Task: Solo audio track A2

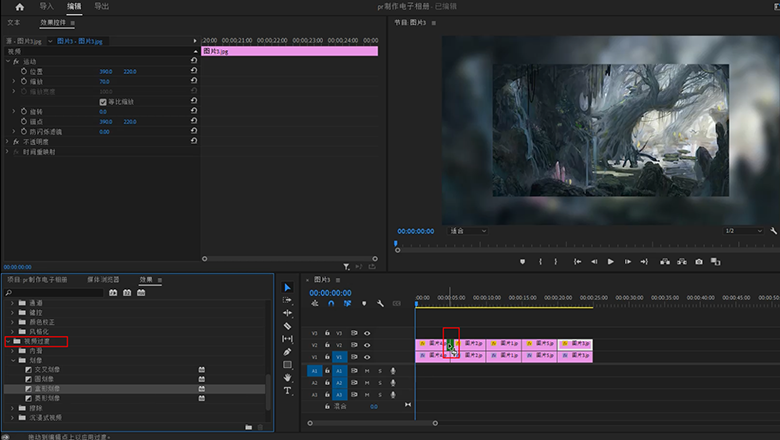Action: 380,383
